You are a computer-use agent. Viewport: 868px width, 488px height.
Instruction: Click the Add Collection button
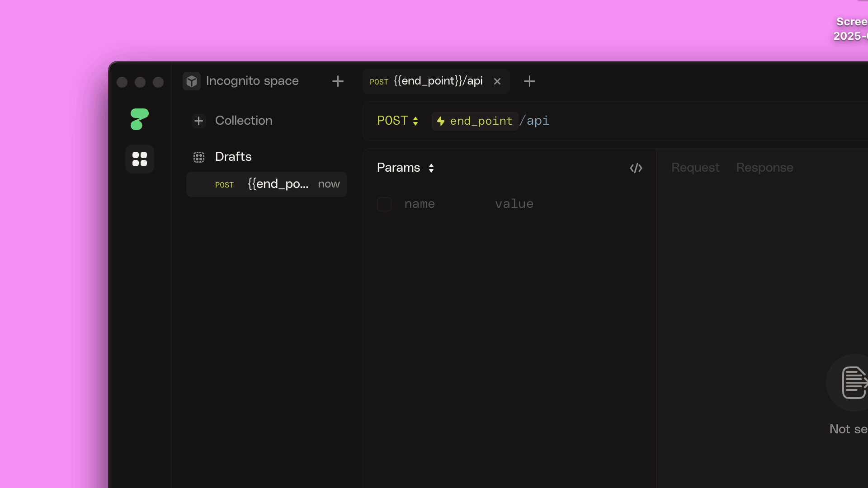(200, 120)
